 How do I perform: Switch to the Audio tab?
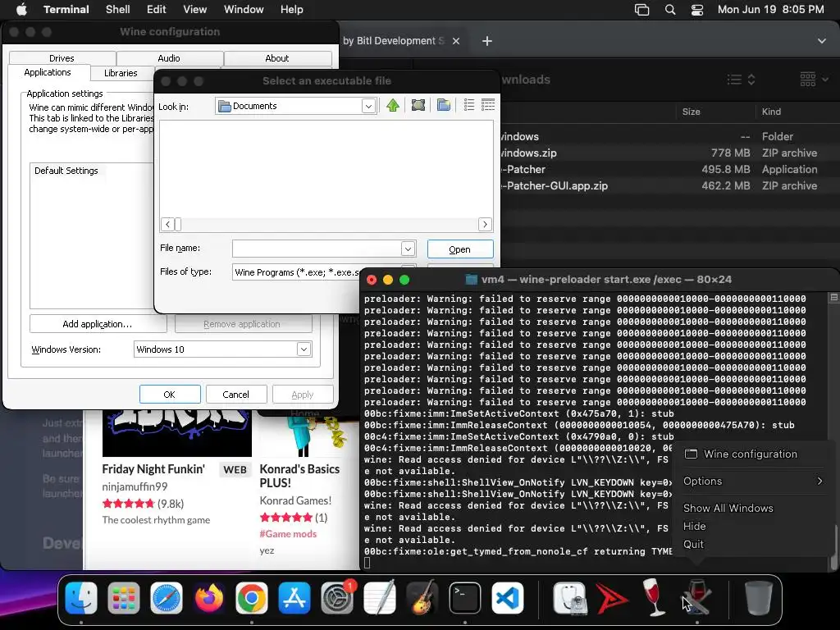(x=169, y=58)
